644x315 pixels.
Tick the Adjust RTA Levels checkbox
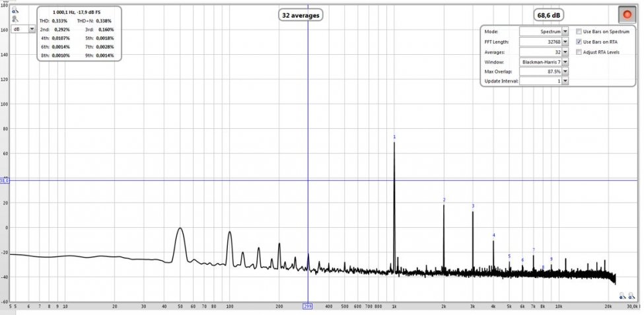coord(579,52)
